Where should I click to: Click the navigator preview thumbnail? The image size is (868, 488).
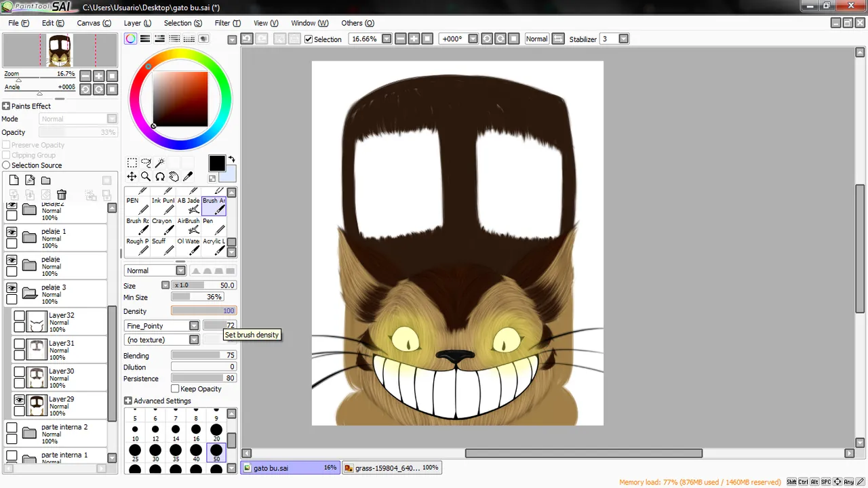pos(60,50)
